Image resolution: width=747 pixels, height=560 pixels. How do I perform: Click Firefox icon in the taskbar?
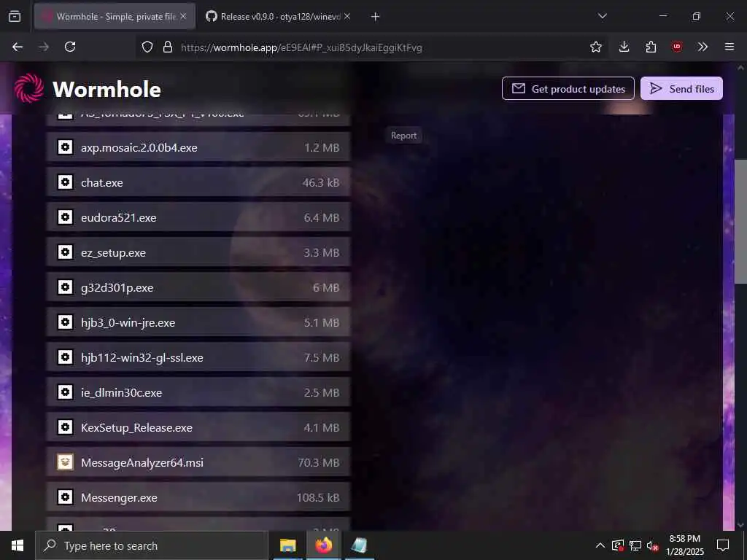click(x=324, y=545)
